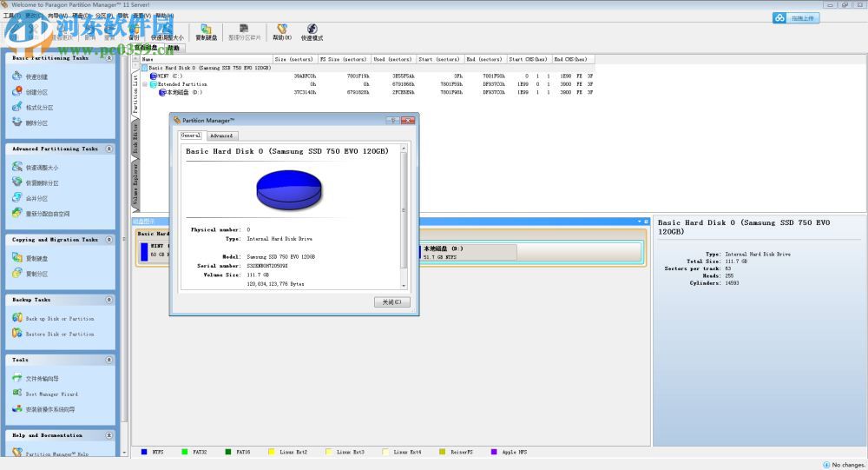Click the Restore Disk or Partition icon
This screenshot has height=470, width=868.
17,334
